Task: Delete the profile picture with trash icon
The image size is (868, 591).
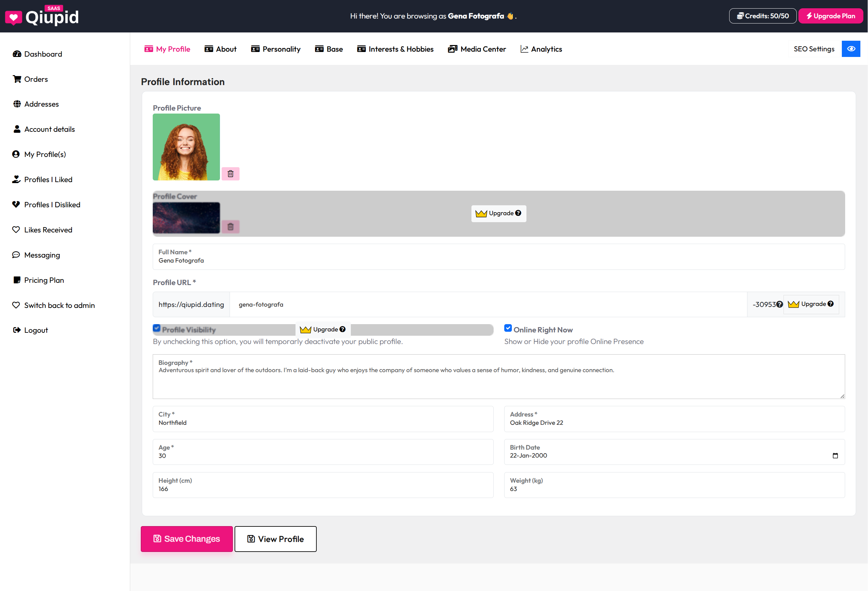Action: click(231, 173)
